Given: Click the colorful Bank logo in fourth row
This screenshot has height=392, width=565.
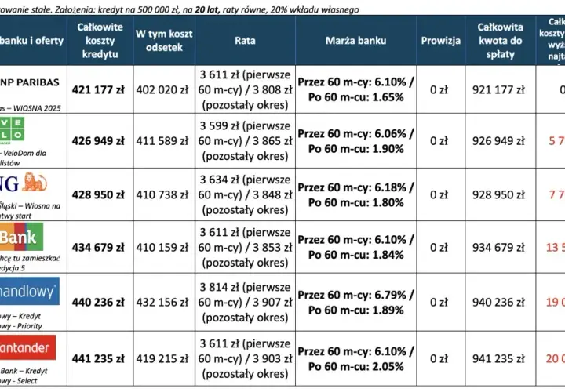Looking at the screenshot, I should point(22,237).
